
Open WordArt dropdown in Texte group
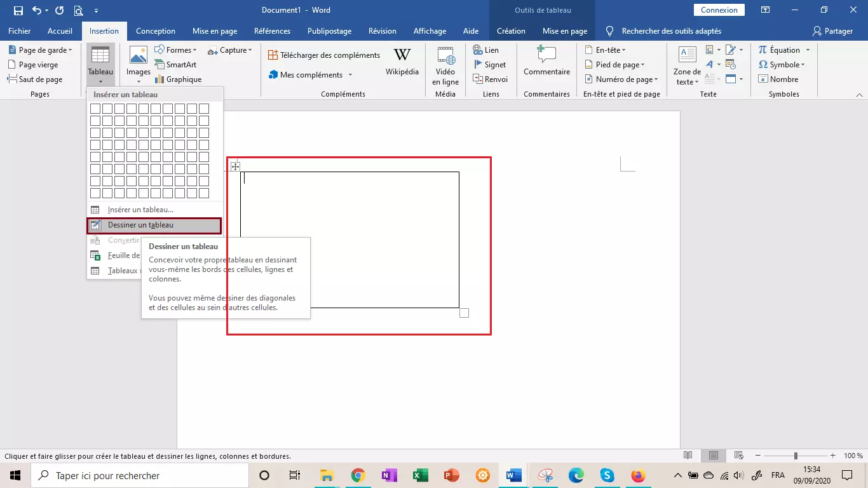(713, 65)
